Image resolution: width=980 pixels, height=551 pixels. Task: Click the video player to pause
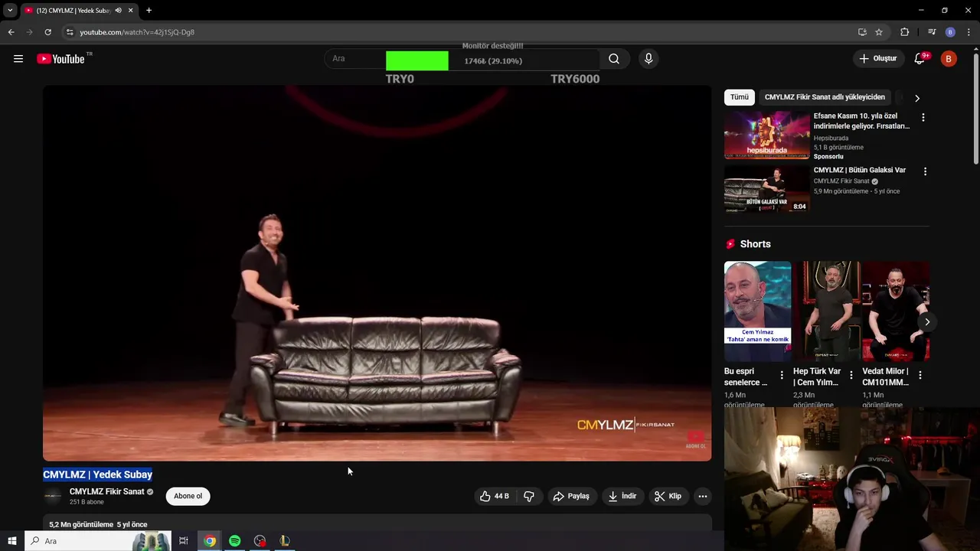pos(377,272)
